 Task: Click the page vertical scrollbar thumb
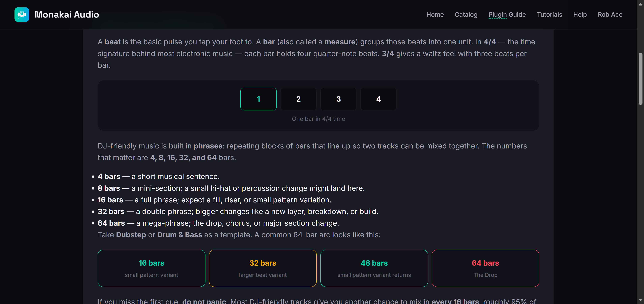[x=640, y=79]
